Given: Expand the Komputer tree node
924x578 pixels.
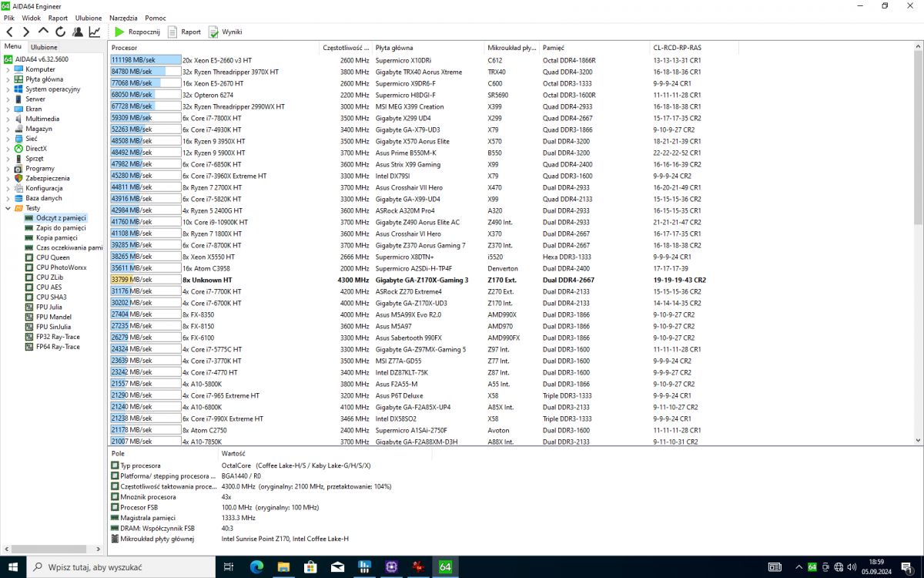Looking at the screenshot, I should 8,69.
